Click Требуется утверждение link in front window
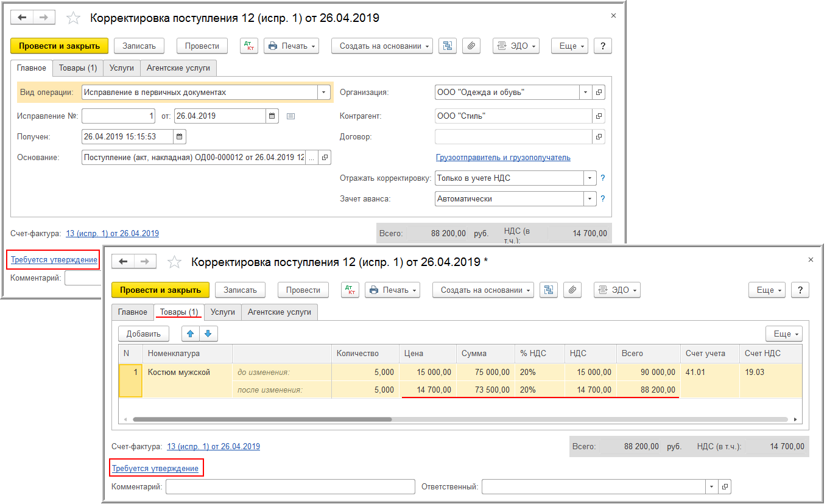This screenshot has width=827, height=504. [x=155, y=468]
